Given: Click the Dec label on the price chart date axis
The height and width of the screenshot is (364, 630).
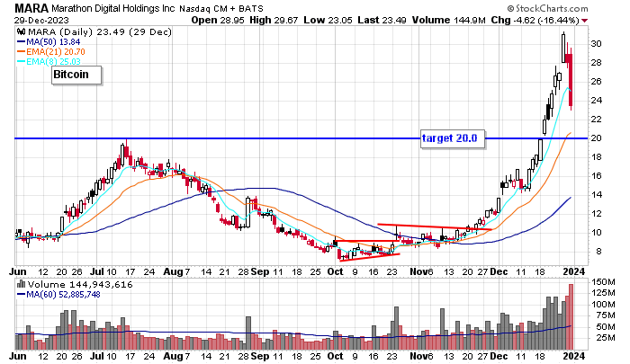Looking at the screenshot, I should tap(499, 271).
